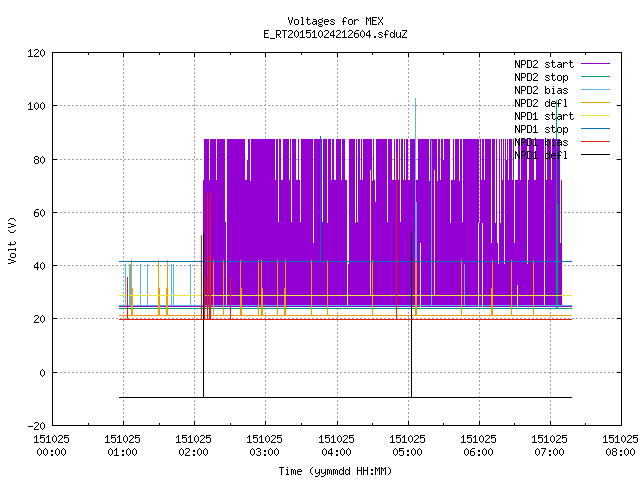Click the y-axis tick value 0
The width and height of the screenshot is (640, 480).
point(42,373)
